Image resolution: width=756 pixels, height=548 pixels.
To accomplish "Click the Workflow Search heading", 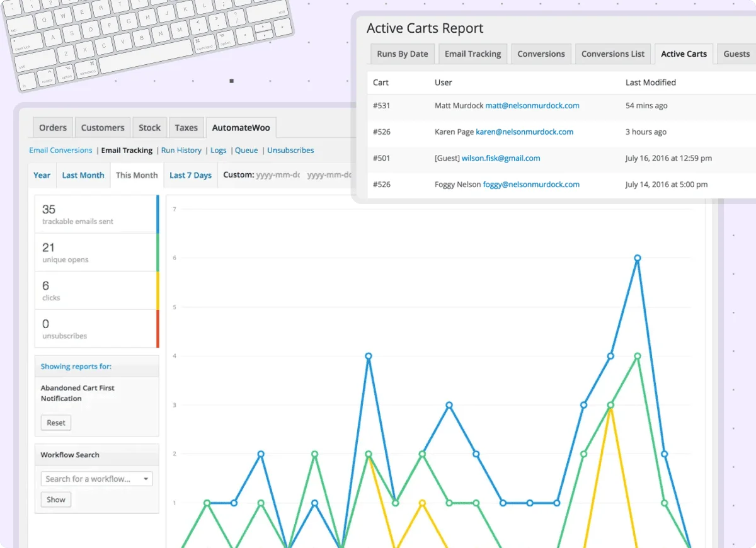I will coord(70,455).
